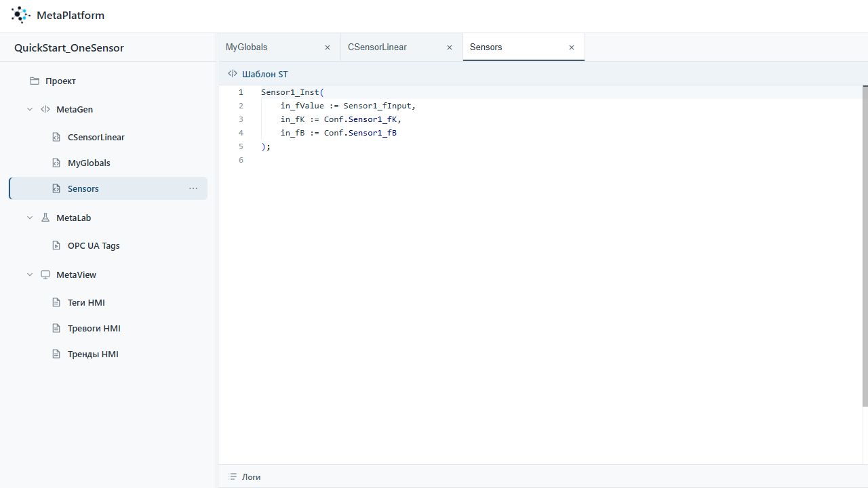Open Sensors item options ellipsis

[193, 188]
